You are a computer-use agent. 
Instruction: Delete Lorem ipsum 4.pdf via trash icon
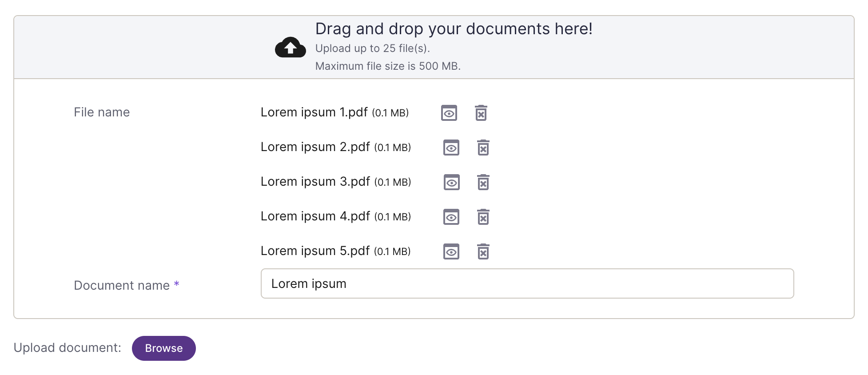point(483,217)
